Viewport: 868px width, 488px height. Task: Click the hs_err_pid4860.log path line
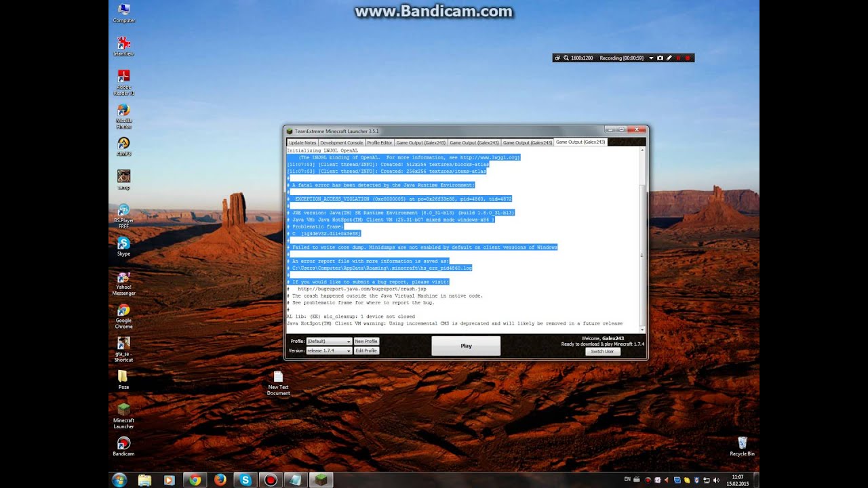pos(380,268)
